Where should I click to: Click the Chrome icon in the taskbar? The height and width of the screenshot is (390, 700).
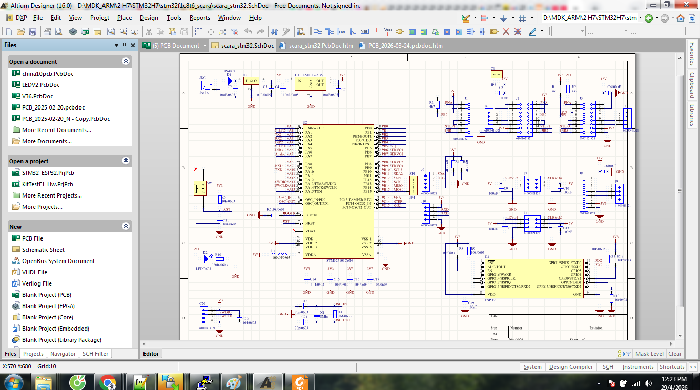(x=108, y=382)
